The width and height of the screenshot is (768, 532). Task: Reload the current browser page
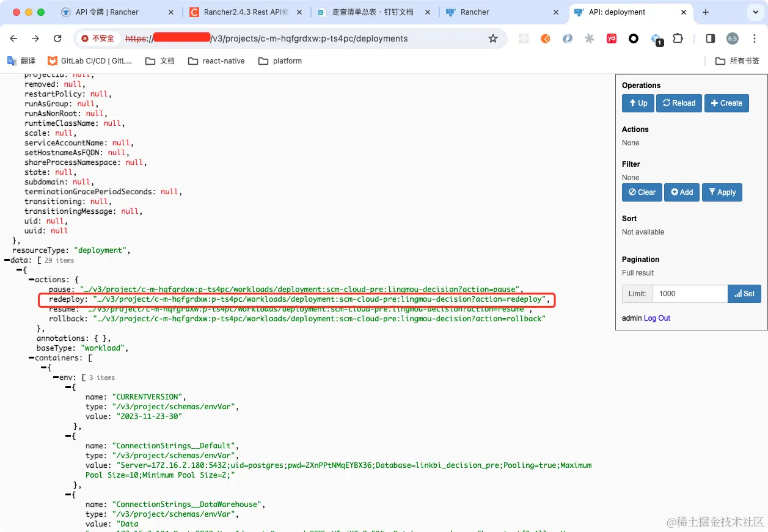pos(57,38)
